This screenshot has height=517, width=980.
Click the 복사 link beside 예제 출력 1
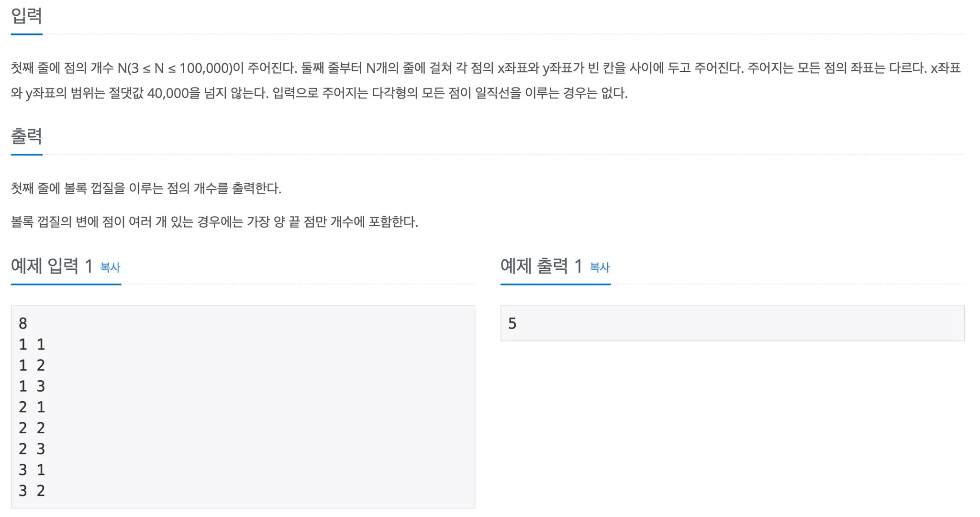pos(600,267)
